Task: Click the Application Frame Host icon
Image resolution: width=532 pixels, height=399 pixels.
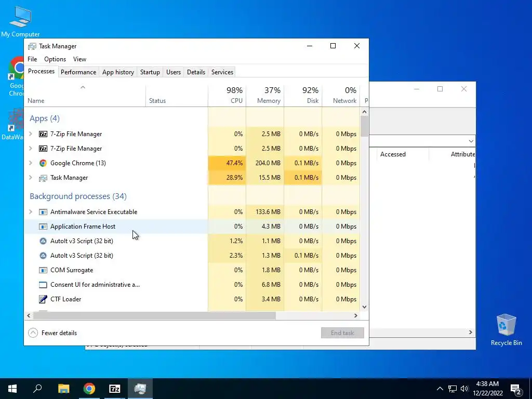Action: [x=43, y=227]
